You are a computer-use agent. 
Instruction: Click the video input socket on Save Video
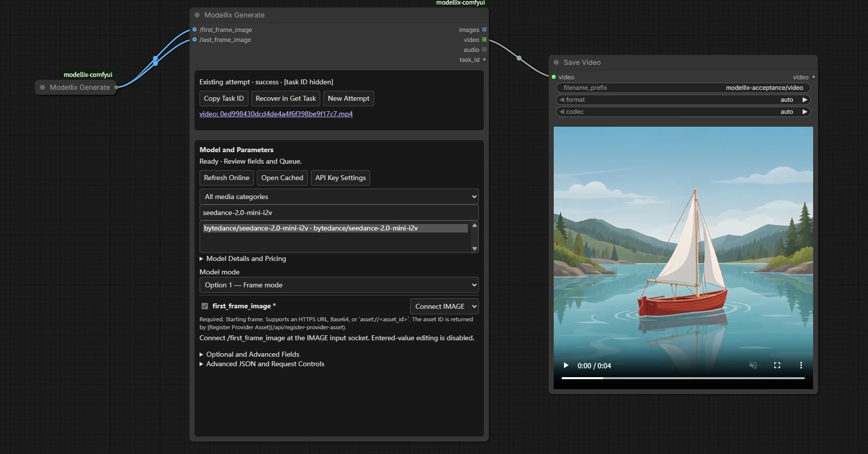click(x=554, y=77)
